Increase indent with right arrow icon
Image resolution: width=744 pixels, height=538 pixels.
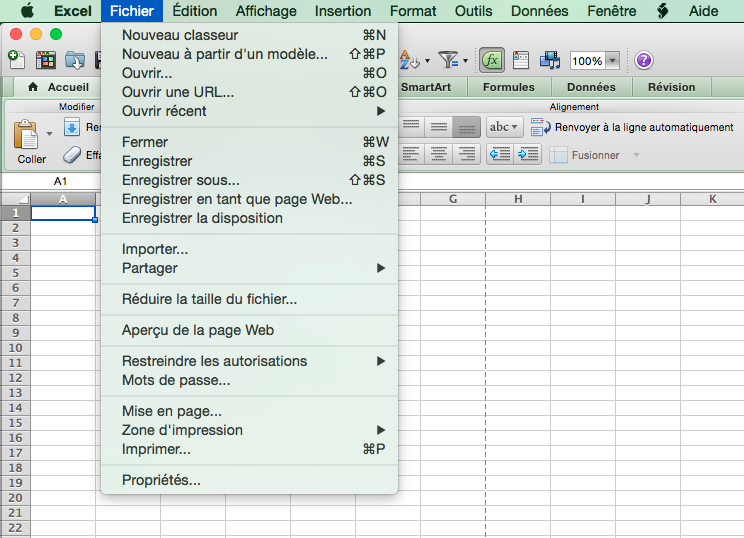pos(528,154)
